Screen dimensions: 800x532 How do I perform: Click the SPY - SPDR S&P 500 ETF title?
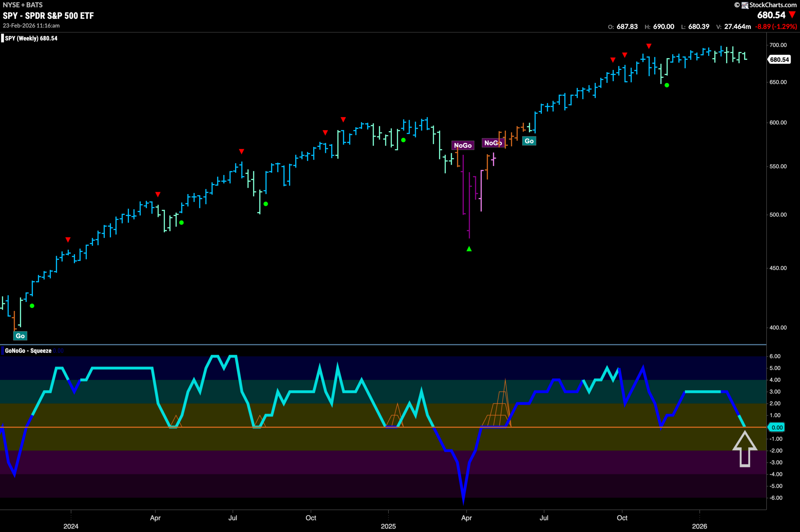(48, 16)
